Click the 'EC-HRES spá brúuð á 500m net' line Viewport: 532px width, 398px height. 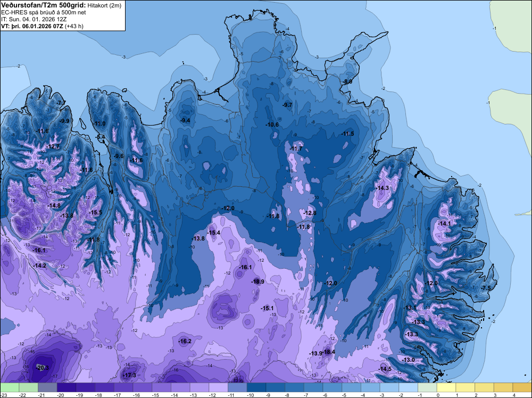pos(44,12)
